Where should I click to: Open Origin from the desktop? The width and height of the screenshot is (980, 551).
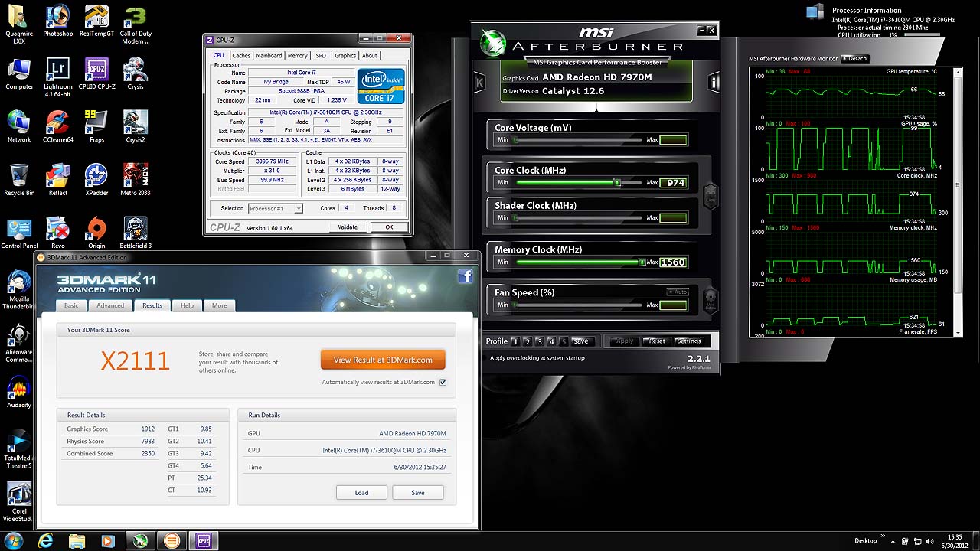(96, 230)
